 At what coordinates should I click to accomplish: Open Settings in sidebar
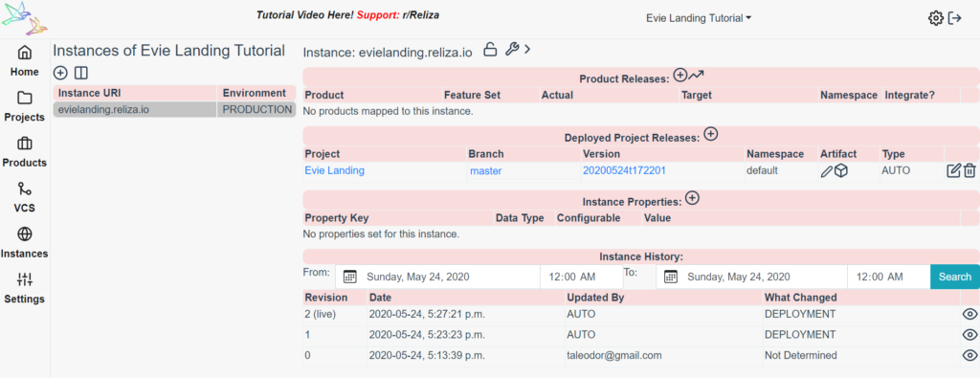click(x=24, y=289)
